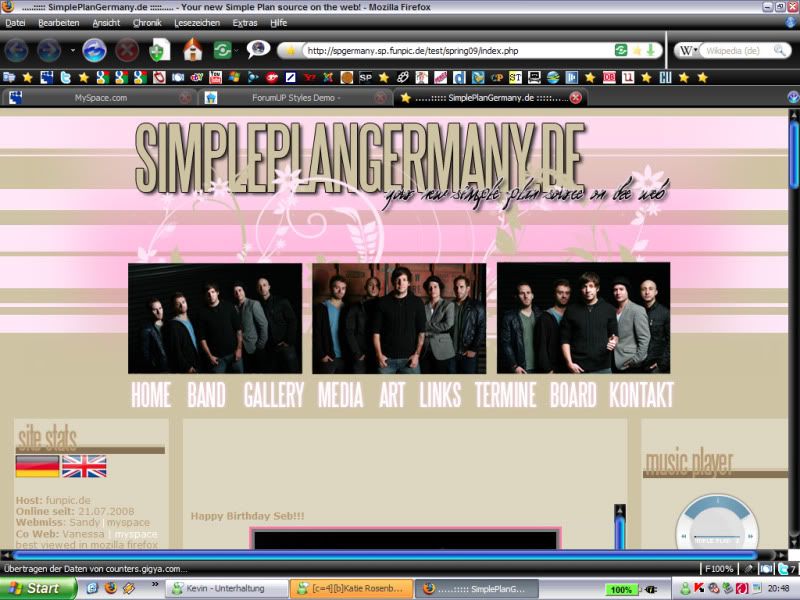Stop loading with the red X icon
Screen dimensions: 800x600
tap(127, 51)
